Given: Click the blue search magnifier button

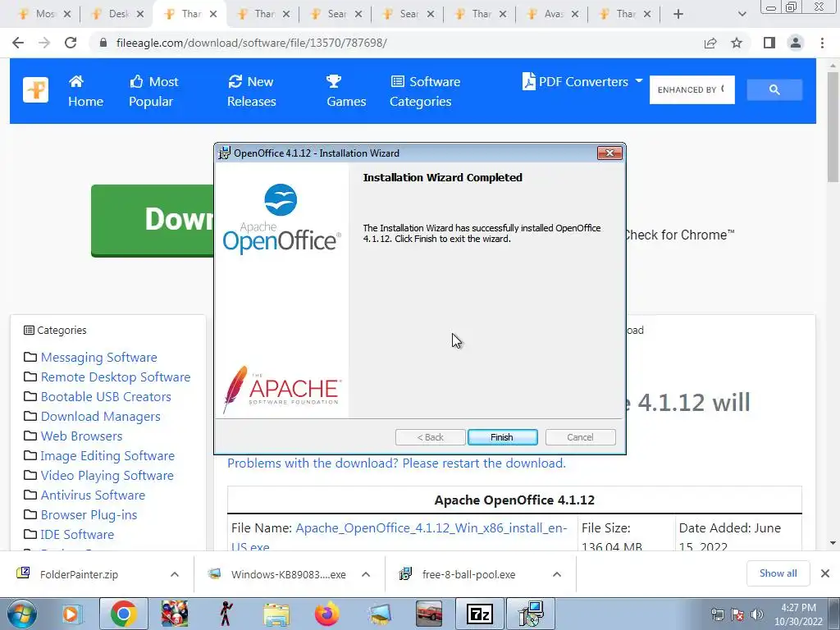Looking at the screenshot, I should click(774, 89).
